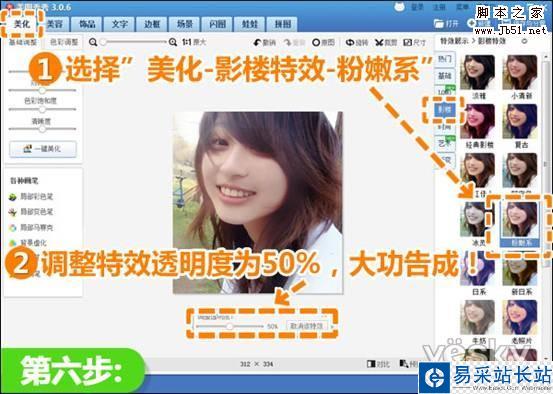Open the 边框 tab
This screenshot has width=553, height=394.
(152, 24)
